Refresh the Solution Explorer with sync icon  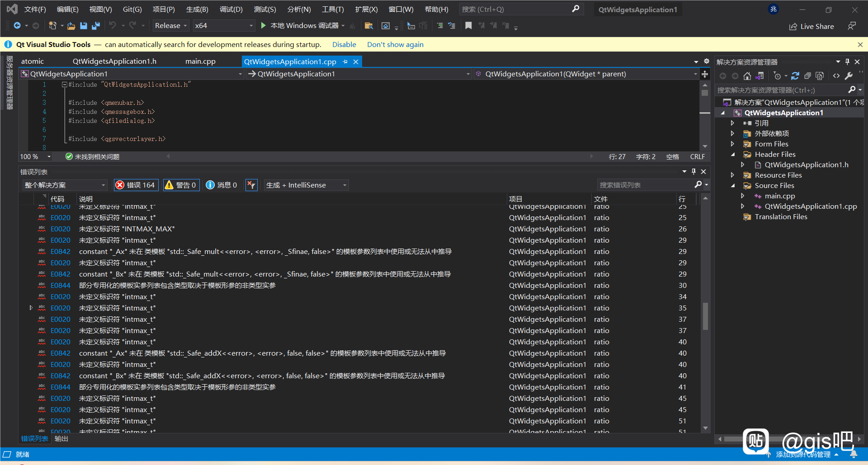[x=795, y=76]
